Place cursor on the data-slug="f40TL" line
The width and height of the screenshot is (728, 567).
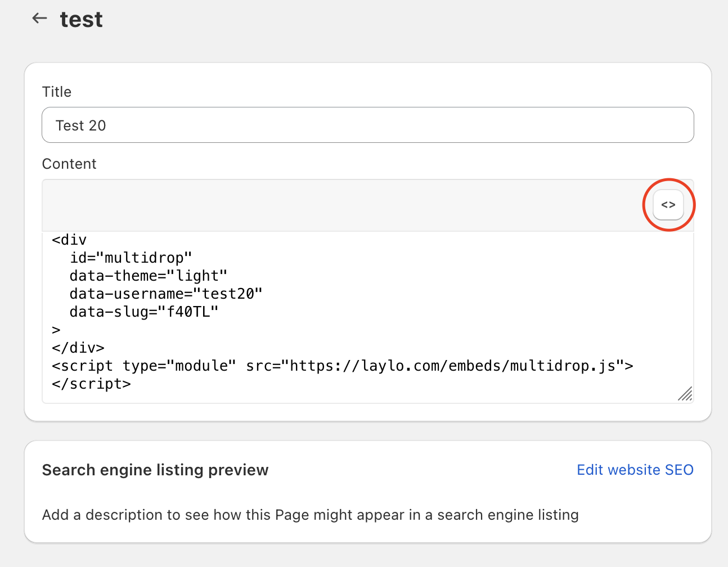(x=143, y=312)
